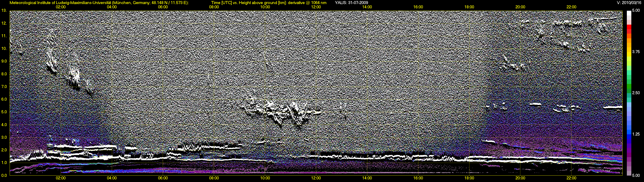Click the 6.0 height axis label

[4, 99]
